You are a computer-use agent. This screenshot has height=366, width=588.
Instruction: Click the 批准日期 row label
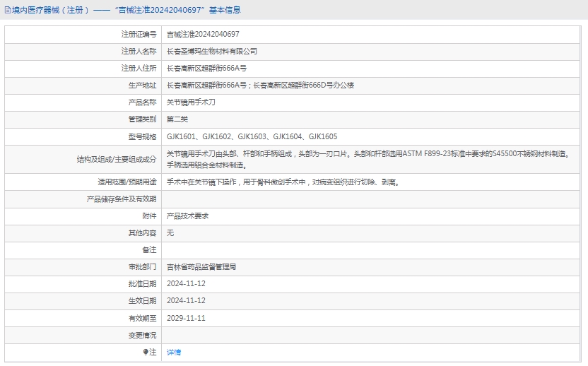tap(142, 284)
